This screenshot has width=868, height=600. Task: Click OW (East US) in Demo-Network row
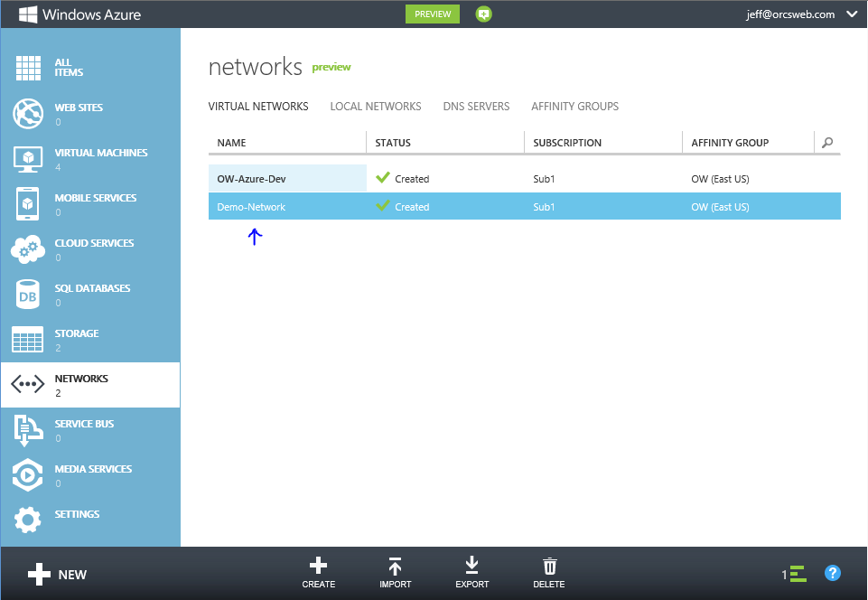coord(720,207)
